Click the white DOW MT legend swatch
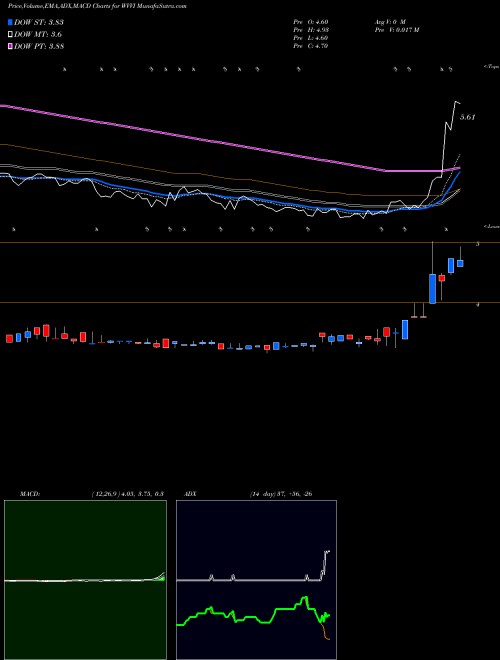Viewport: 500px width, 660px height. coord(10,35)
